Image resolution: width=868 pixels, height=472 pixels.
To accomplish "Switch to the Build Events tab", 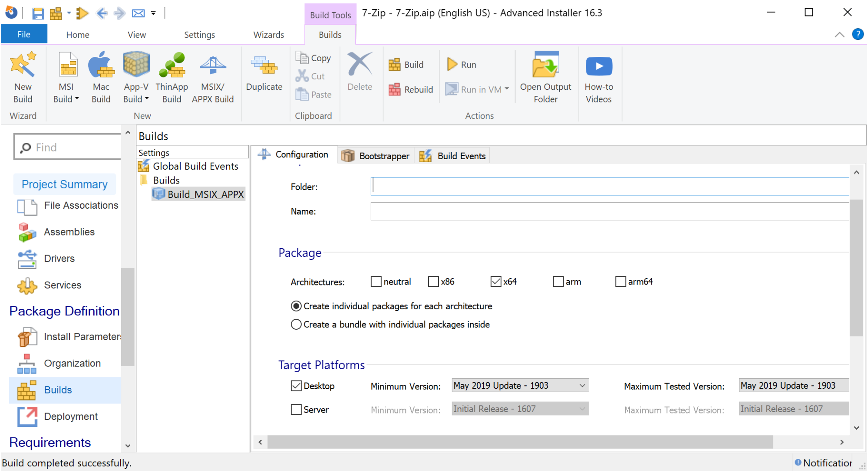I will [x=453, y=156].
